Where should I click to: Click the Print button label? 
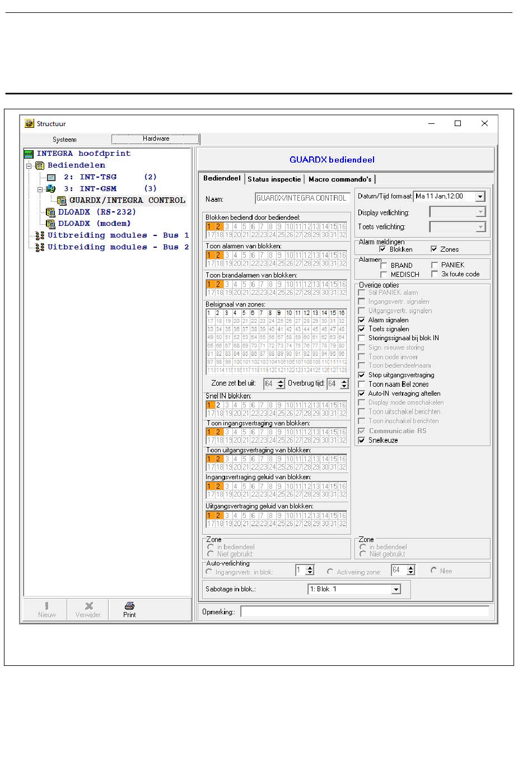pos(129,615)
